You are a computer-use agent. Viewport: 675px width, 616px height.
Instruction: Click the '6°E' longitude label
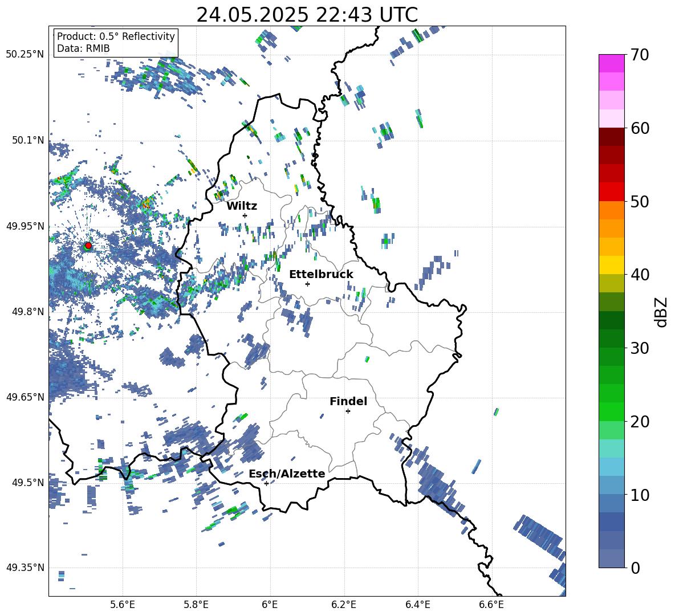(270, 605)
